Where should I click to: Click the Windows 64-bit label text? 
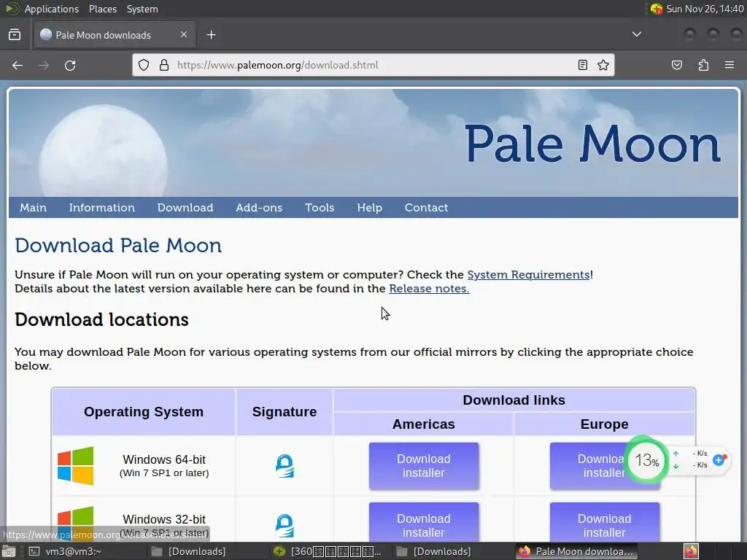[164, 459]
